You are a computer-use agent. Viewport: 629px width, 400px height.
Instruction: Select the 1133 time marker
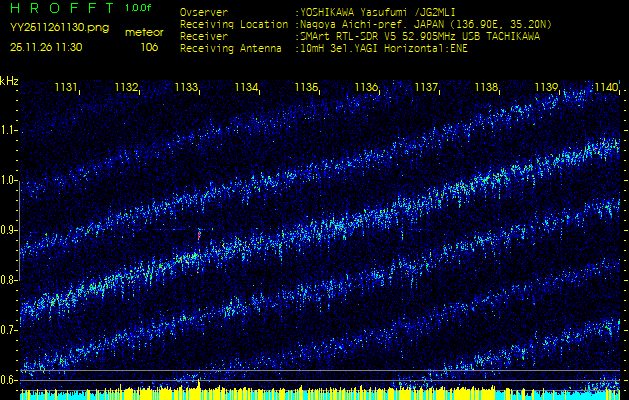coord(186,88)
